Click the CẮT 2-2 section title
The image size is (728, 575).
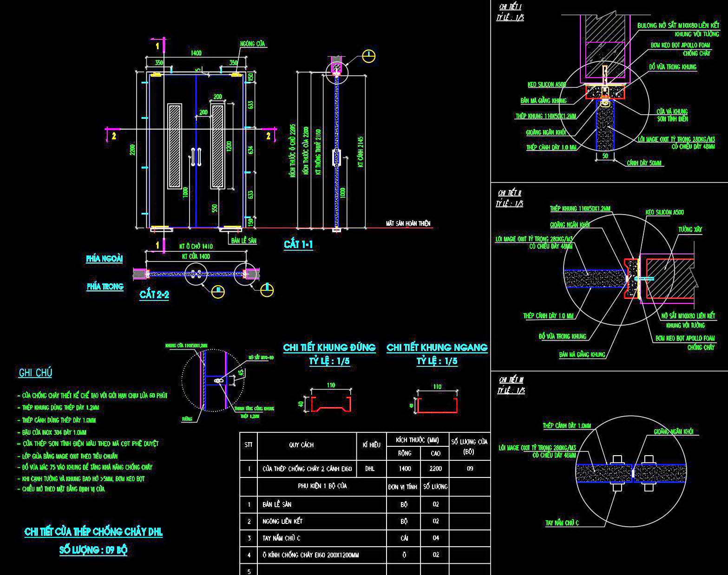pos(154,295)
